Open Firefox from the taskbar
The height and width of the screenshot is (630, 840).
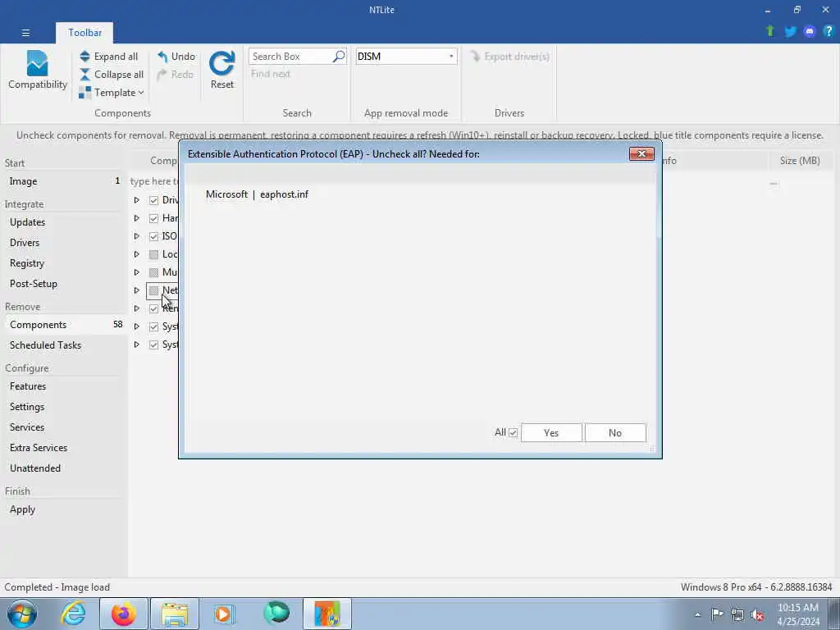click(123, 614)
